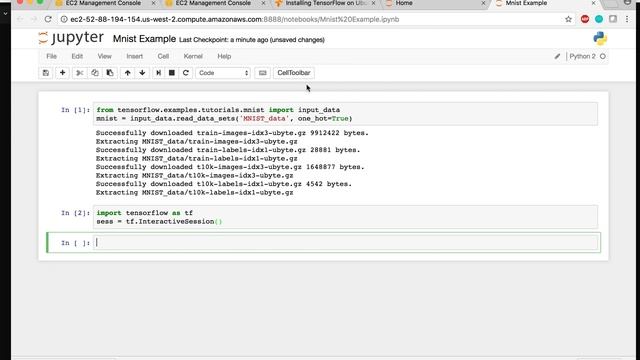Image resolution: width=640 pixels, height=360 pixels.
Task: Copy the selected cell icon
Action: coord(95,73)
